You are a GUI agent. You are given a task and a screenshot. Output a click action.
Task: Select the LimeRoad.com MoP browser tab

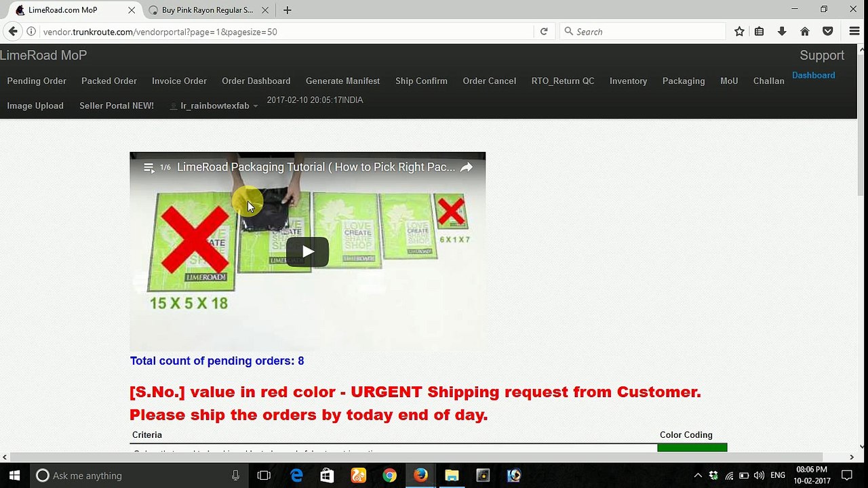click(x=63, y=10)
